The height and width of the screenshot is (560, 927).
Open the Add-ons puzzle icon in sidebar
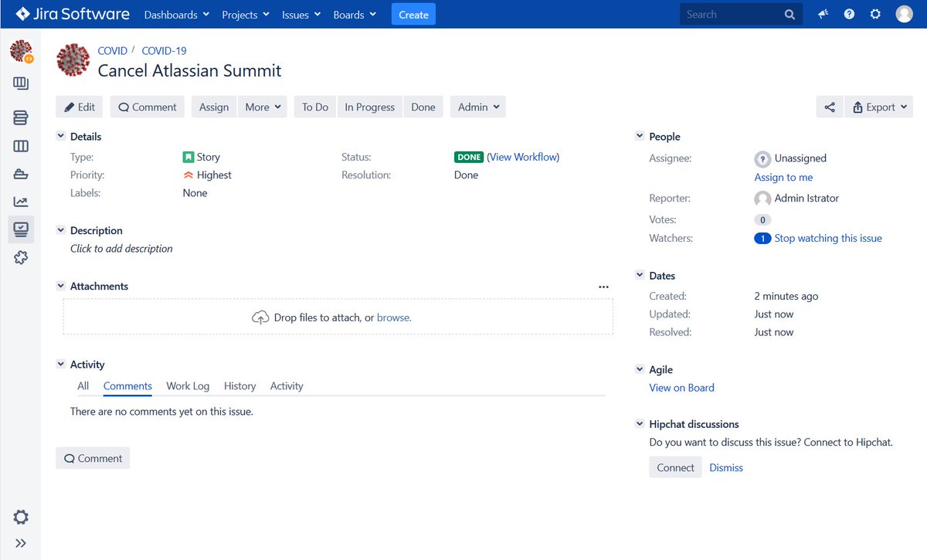coord(21,257)
